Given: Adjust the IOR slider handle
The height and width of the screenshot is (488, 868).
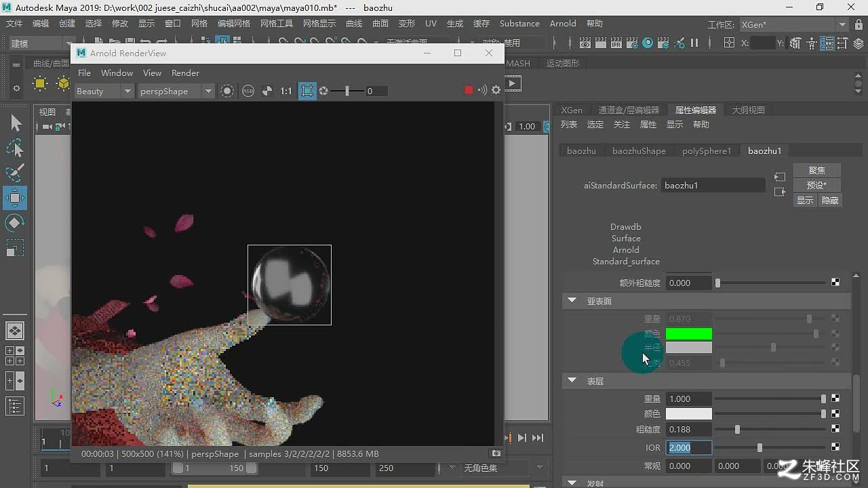Looking at the screenshot, I should [x=759, y=447].
